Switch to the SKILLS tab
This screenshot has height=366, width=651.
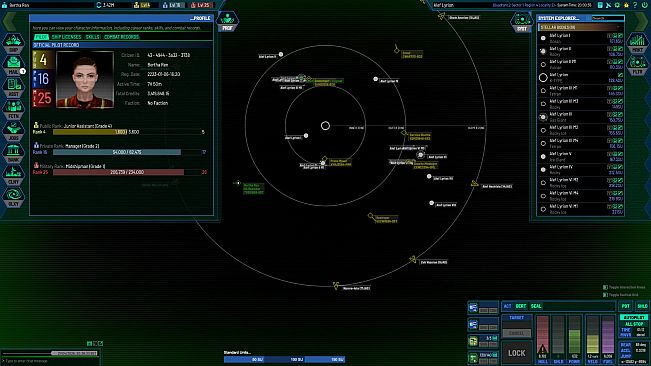click(93, 37)
